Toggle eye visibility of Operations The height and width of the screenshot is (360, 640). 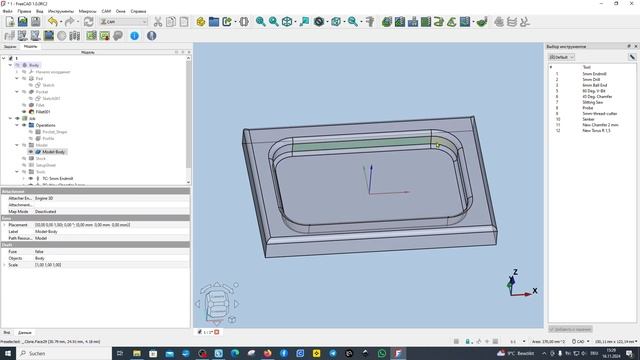[24, 125]
